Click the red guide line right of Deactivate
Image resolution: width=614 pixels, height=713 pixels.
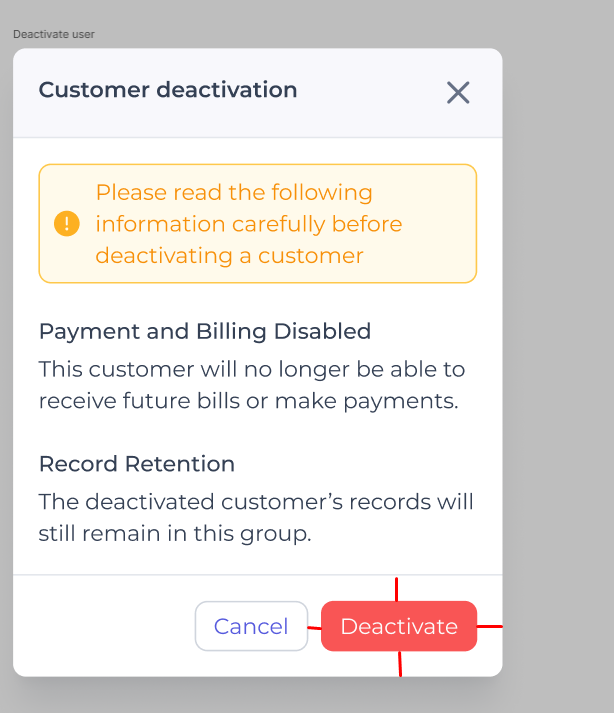[490, 626]
